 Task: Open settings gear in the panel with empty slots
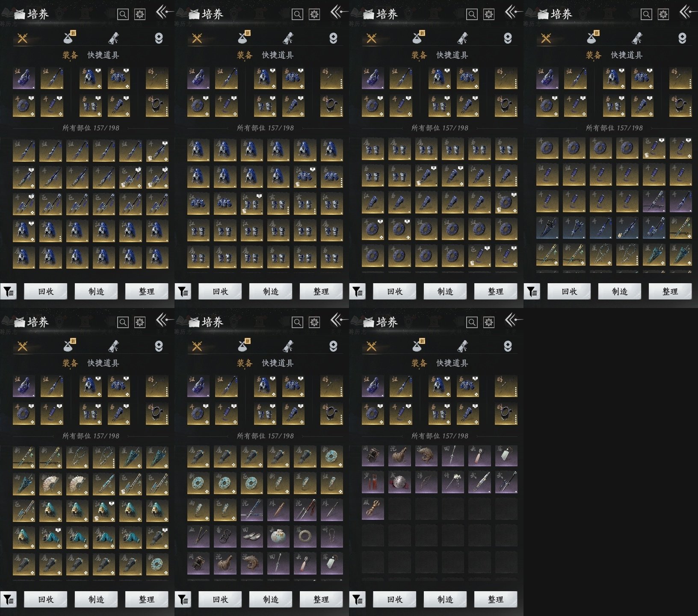(x=489, y=322)
